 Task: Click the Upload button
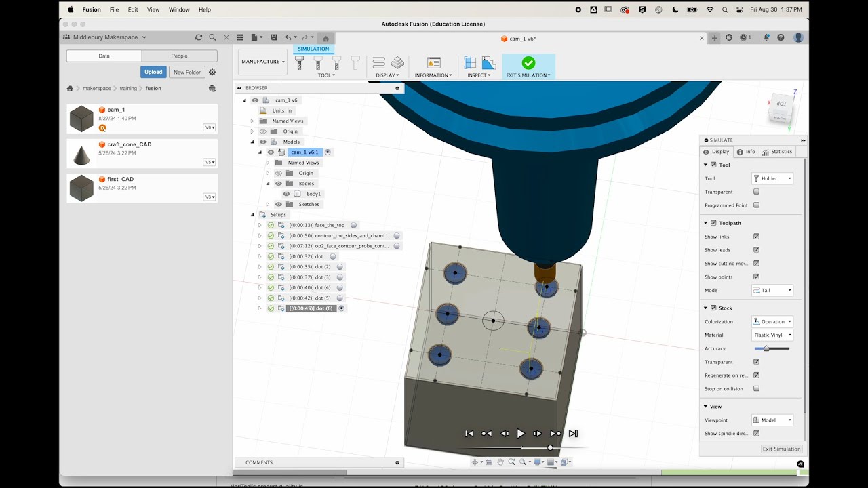tap(153, 72)
